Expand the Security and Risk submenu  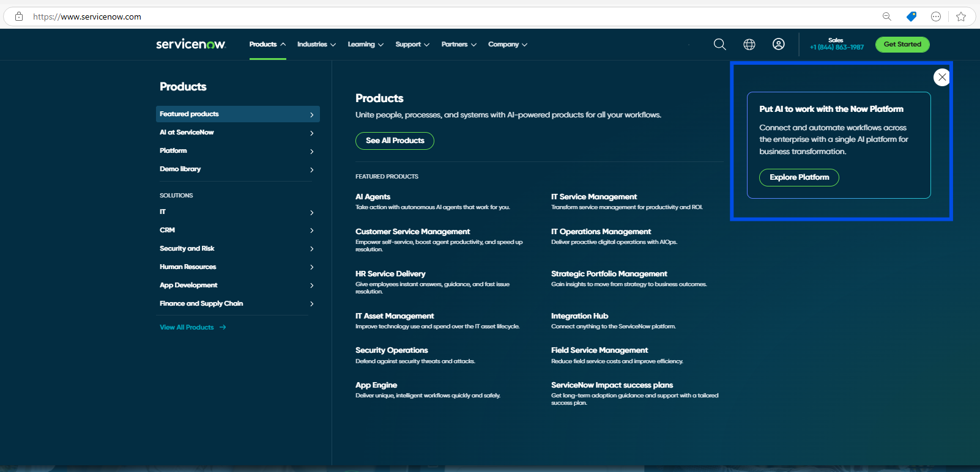pyautogui.click(x=237, y=249)
